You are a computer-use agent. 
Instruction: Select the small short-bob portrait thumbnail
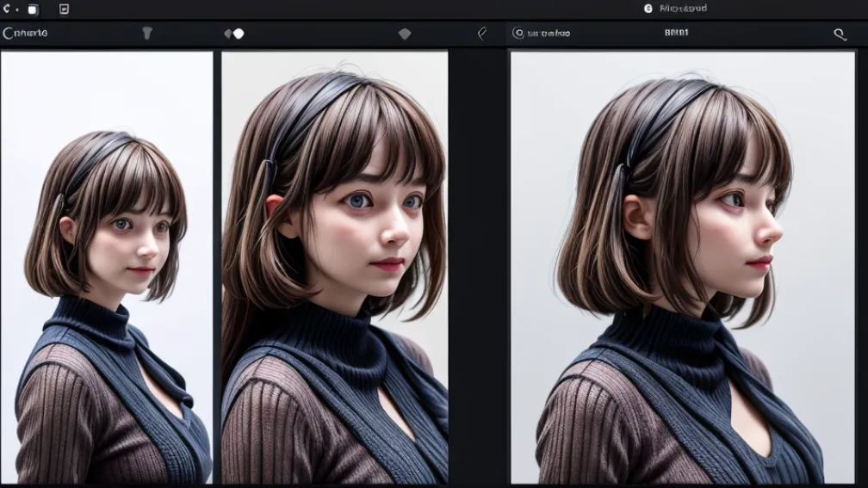tap(107, 267)
